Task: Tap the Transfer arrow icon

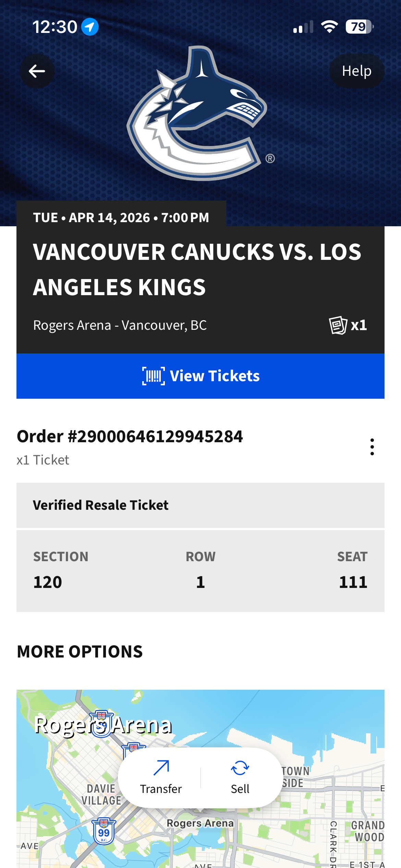Action: coord(161,768)
